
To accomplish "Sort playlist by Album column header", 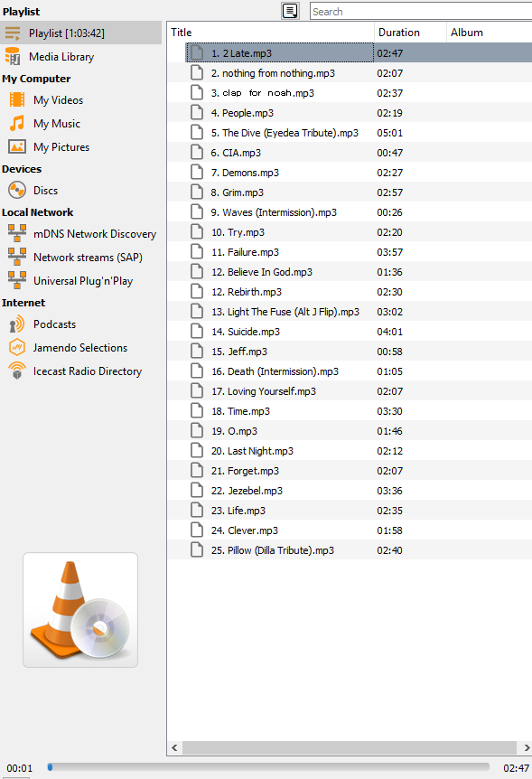I will [490, 33].
